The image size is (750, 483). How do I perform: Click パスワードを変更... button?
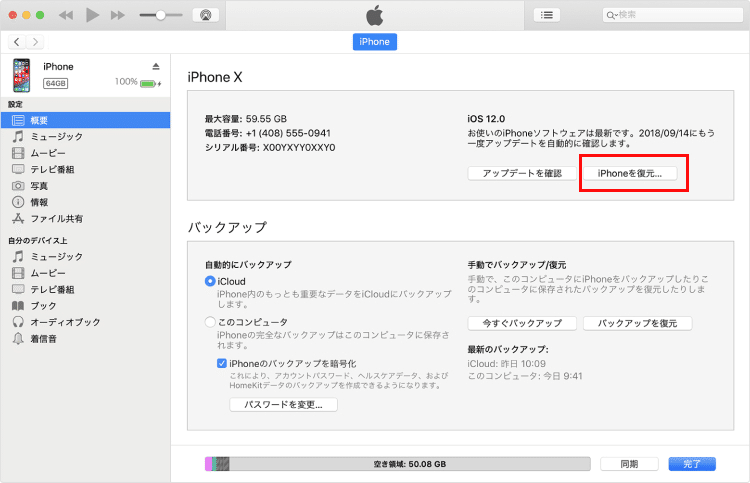coord(283,405)
